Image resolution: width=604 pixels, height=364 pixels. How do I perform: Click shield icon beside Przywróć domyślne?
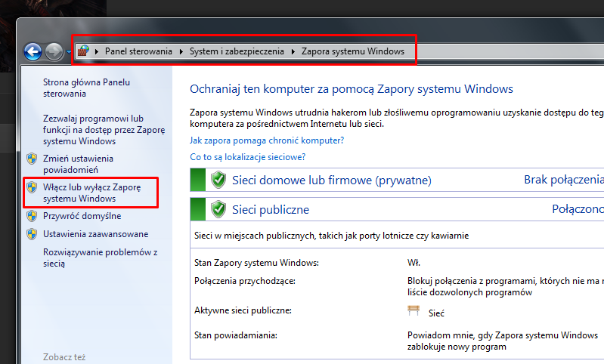coord(32,216)
